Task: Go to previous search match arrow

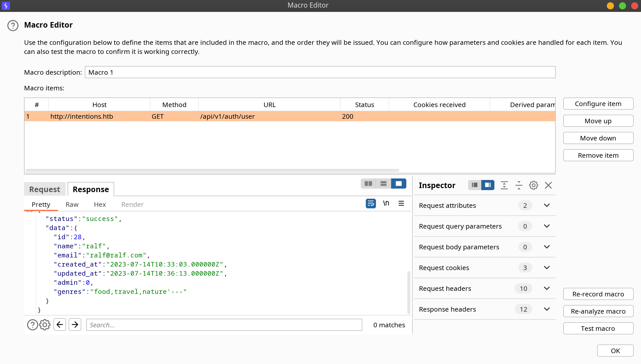Action: click(x=60, y=325)
